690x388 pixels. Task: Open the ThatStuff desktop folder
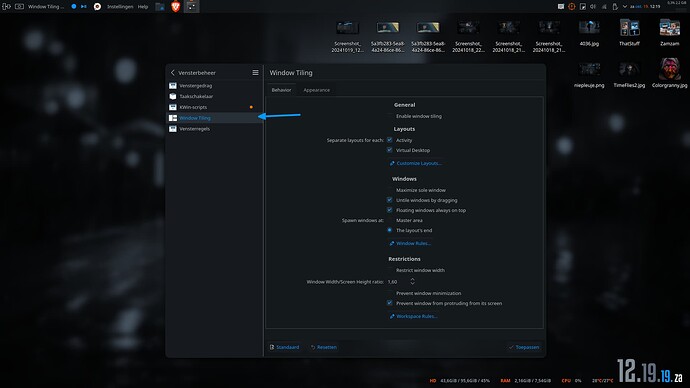tap(629, 33)
